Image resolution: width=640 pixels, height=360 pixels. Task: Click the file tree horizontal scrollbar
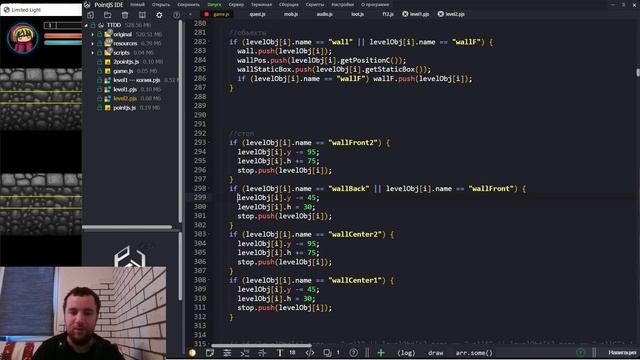click(127, 227)
